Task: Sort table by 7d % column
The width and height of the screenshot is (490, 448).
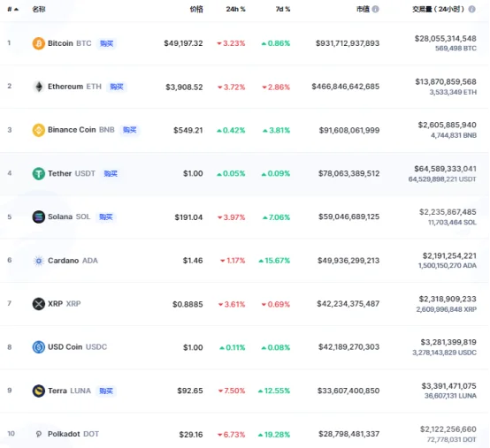Action: (283, 10)
